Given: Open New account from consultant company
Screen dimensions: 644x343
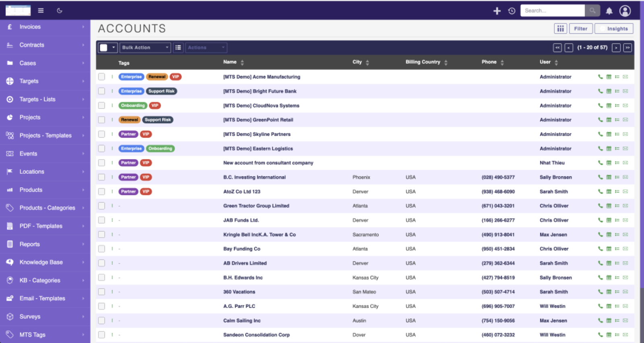Looking at the screenshot, I should click(268, 163).
